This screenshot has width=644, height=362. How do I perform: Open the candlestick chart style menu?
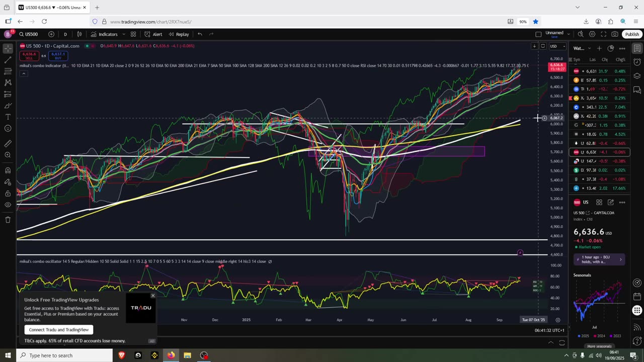pyautogui.click(x=79, y=34)
